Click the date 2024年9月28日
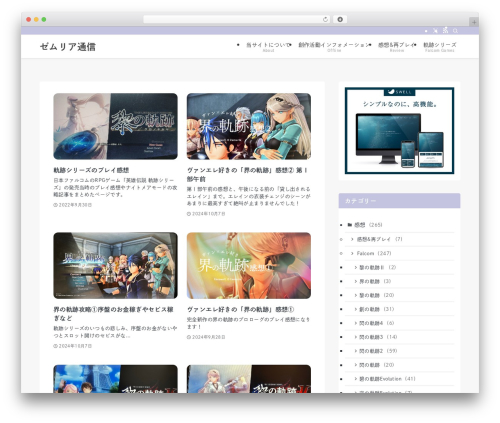Viewport: 500px width, 423px height. (x=206, y=337)
